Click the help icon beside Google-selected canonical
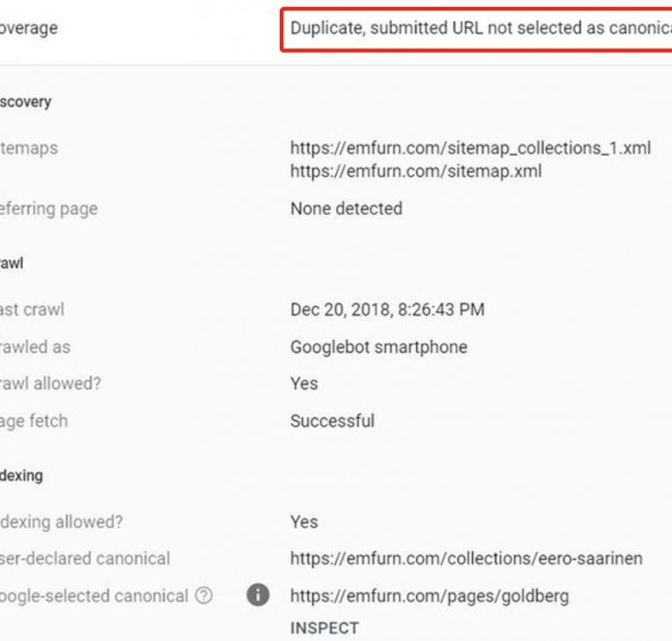 tap(204, 596)
